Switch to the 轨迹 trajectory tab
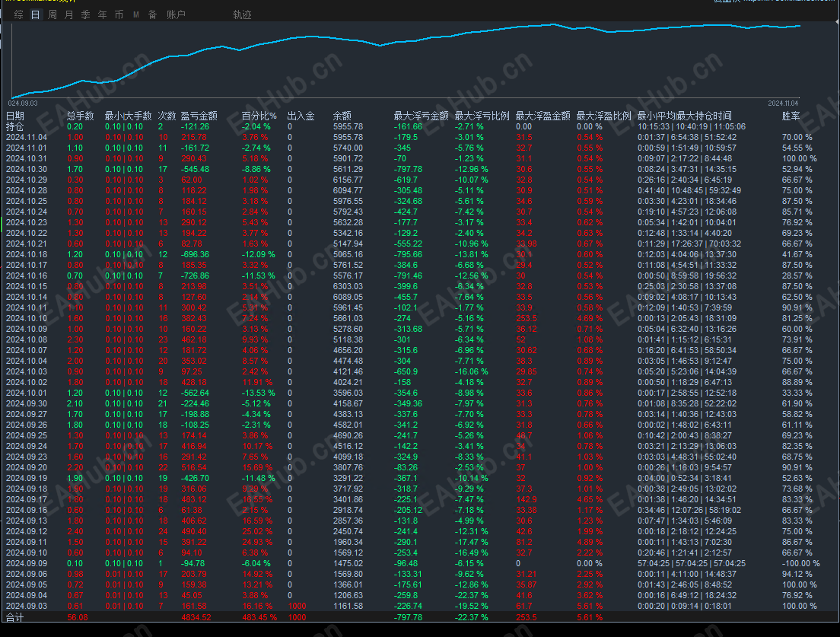The height and width of the screenshot is (637, 840). (x=242, y=14)
